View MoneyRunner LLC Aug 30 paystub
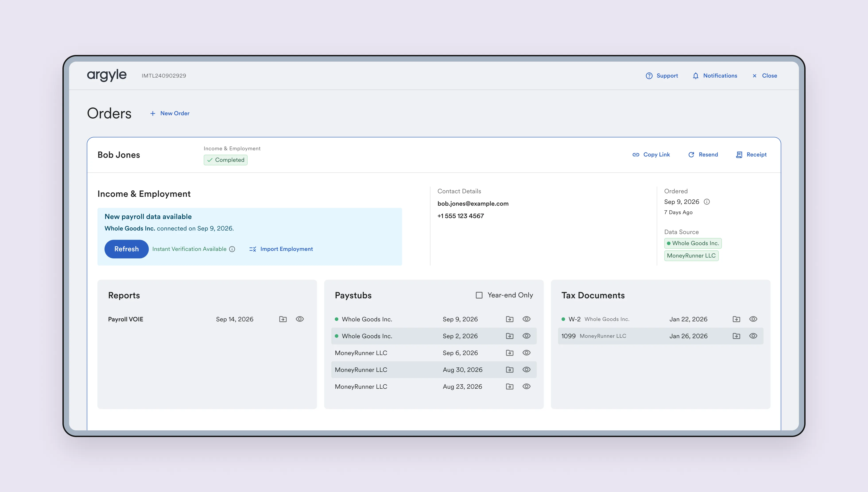868x492 pixels. [x=526, y=370]
